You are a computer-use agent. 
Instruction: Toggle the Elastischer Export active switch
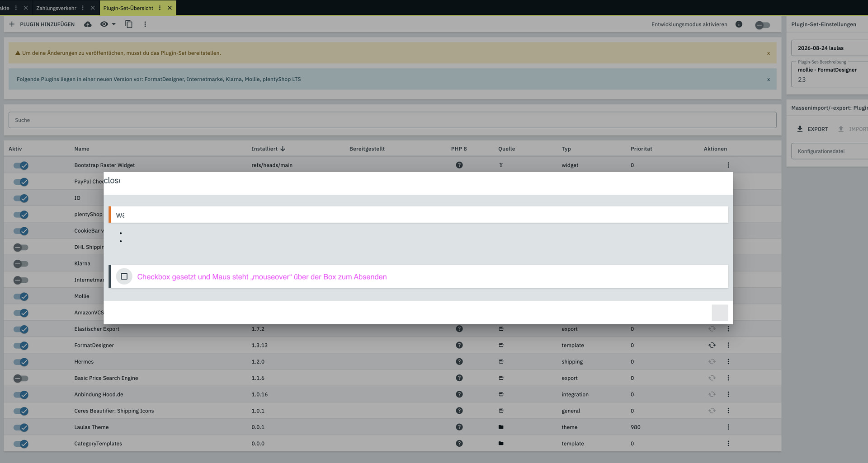[21, 329]
